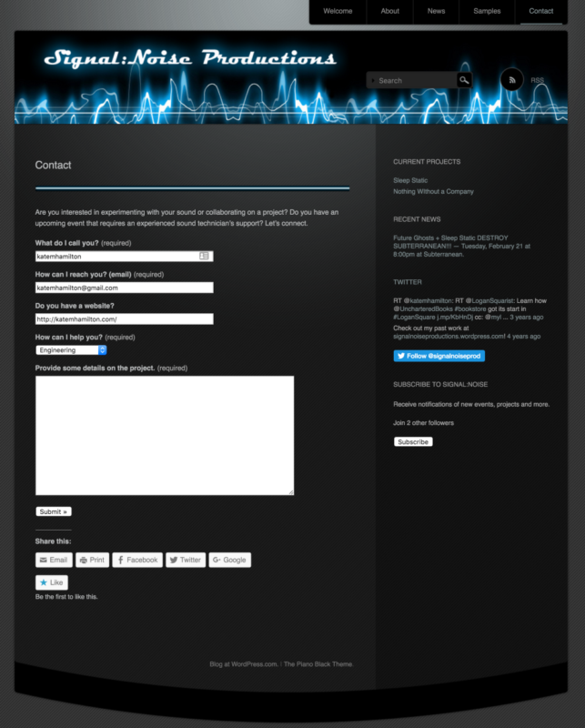585x728 pixels.
Task: Open the Sleep Static project link
Action: [410, 180]
